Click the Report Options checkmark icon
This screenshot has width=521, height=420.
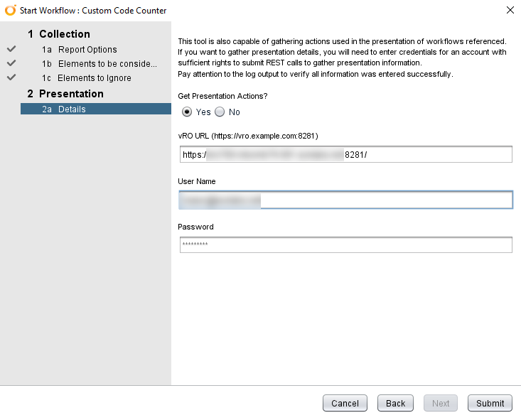11,50
